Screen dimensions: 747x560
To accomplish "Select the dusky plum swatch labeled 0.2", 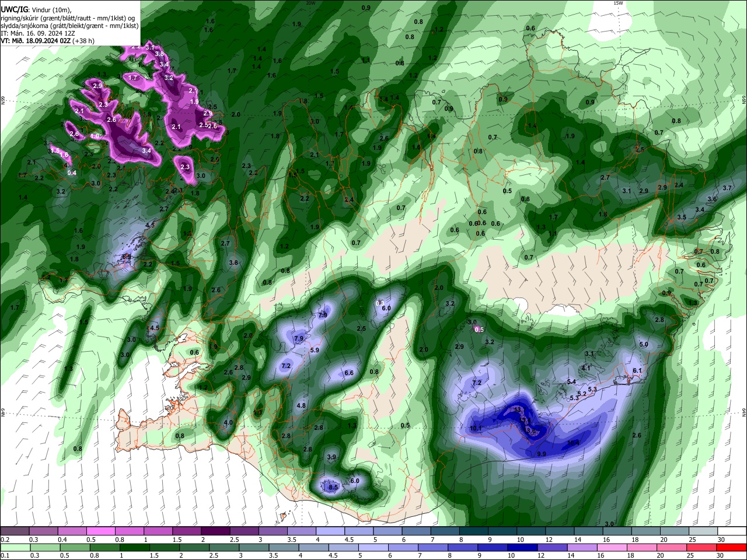I will point(14,531).
